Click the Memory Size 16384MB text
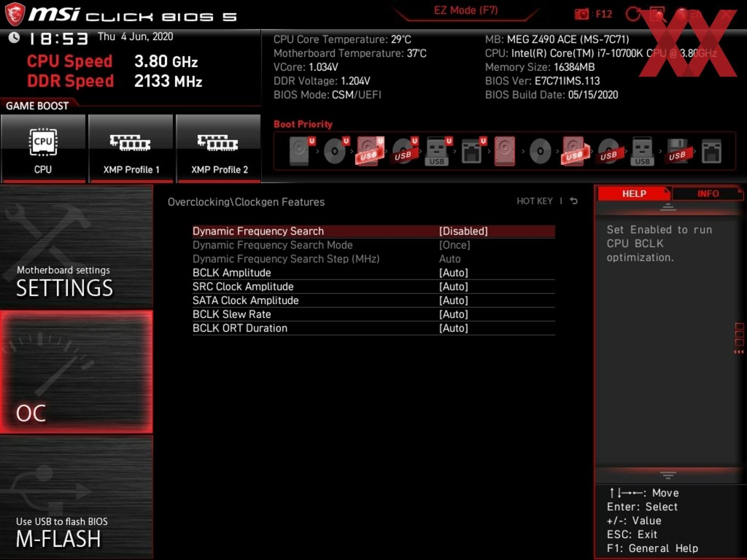 (540, 67)
